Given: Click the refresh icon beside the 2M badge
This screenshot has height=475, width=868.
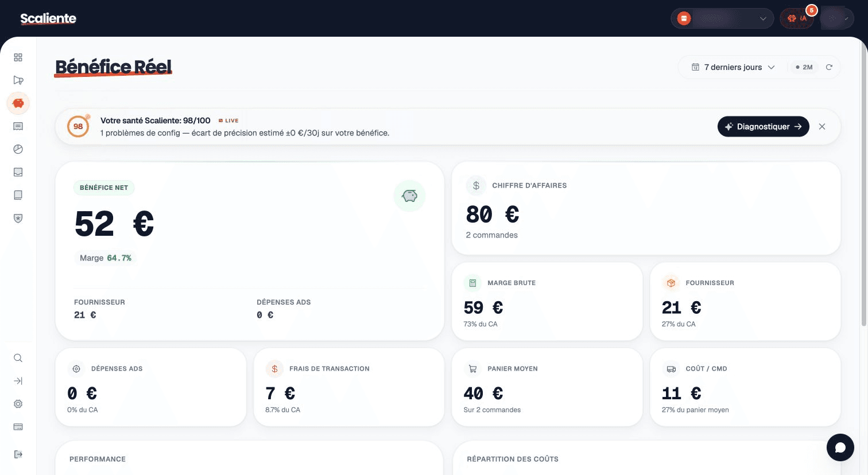Looking at the screenshot, I should tap(829, 67).
